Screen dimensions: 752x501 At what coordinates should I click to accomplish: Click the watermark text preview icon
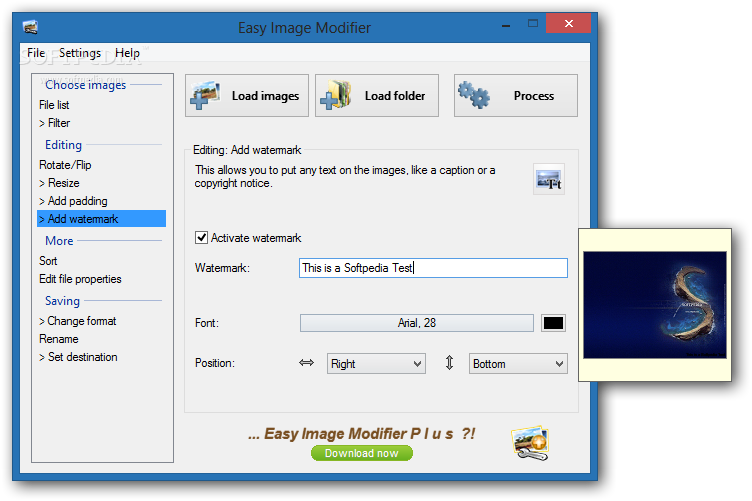(549, 179)
